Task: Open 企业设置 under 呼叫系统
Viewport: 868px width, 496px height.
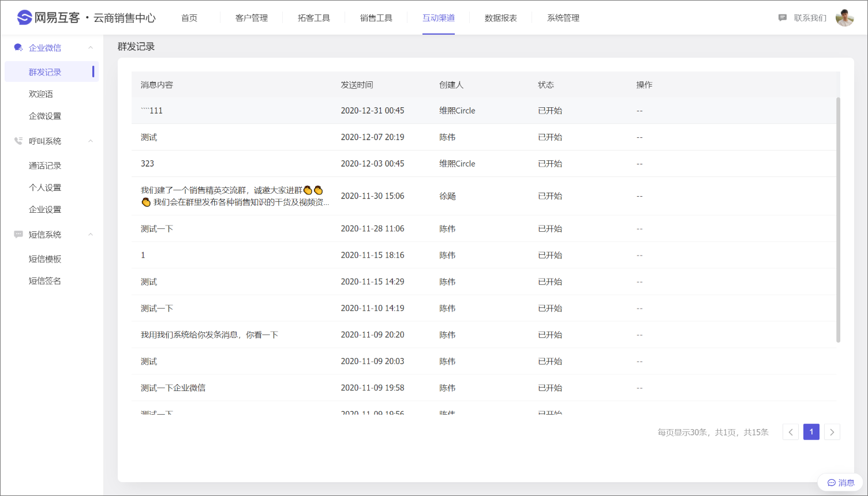Action: coord(45,209)
